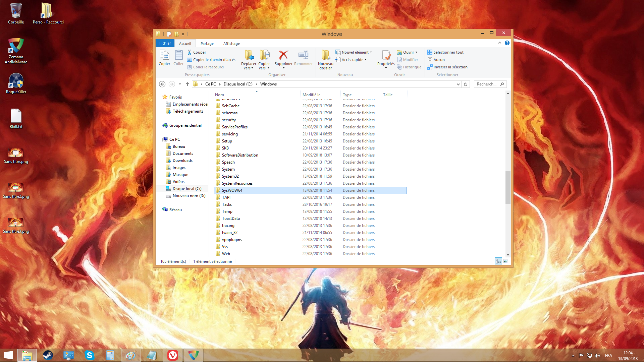The image size is (644, 362).
Task: Click Inverser la sélection
Action: (x=450, y=67)
